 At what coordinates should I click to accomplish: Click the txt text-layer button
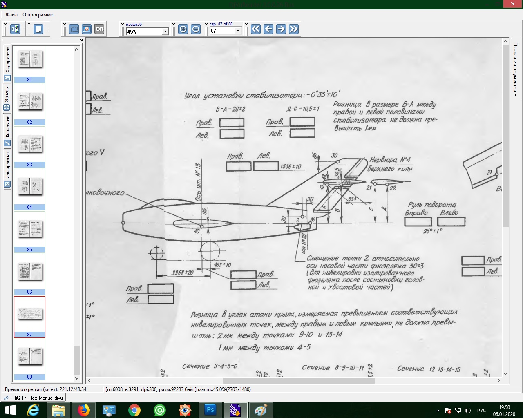[99, 29]
